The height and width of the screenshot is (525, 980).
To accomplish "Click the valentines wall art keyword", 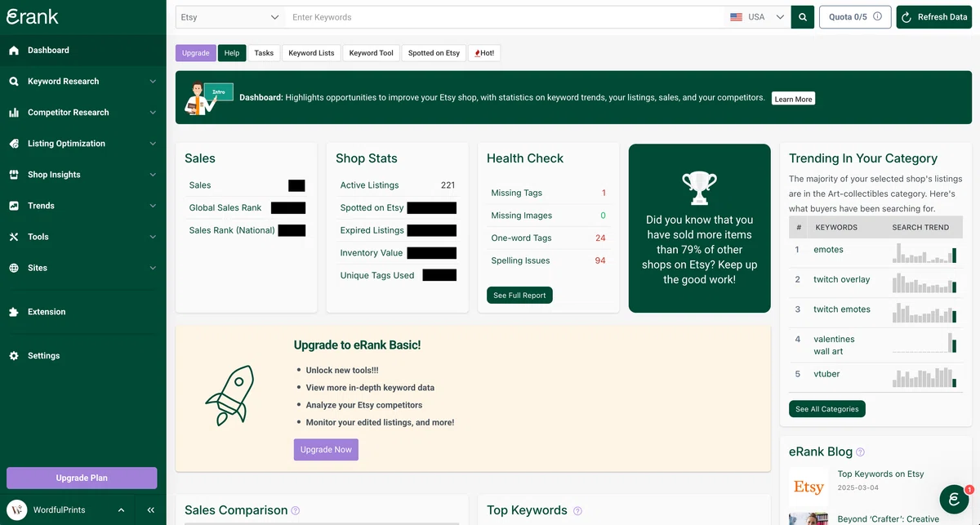I will [834, 345].
